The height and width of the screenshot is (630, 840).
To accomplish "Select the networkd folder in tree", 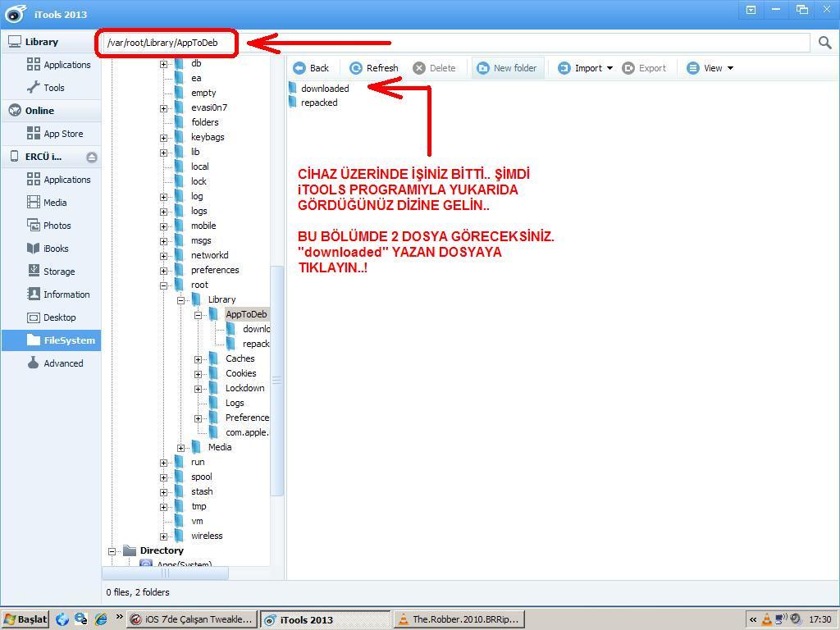I will click(209, 255).
